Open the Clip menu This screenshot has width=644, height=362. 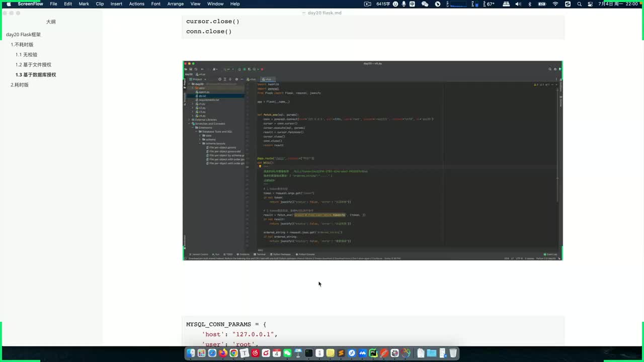[100, 4]
